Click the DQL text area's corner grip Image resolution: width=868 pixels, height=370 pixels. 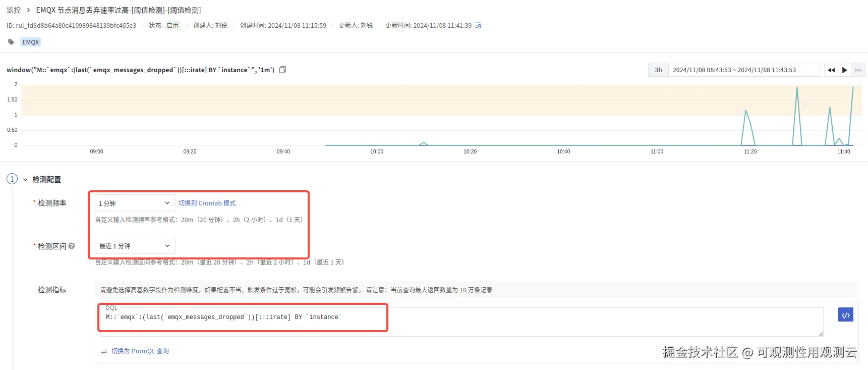point(821,334)
